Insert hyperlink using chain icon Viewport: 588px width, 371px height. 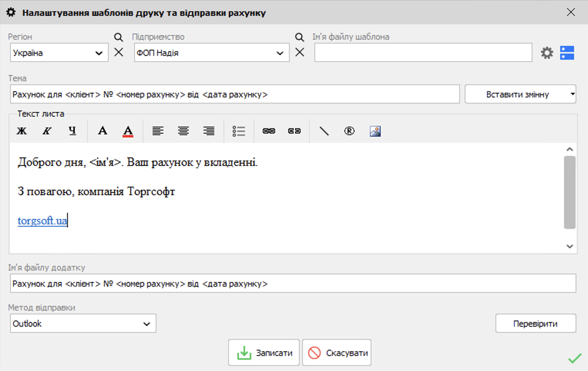[269, 131]
